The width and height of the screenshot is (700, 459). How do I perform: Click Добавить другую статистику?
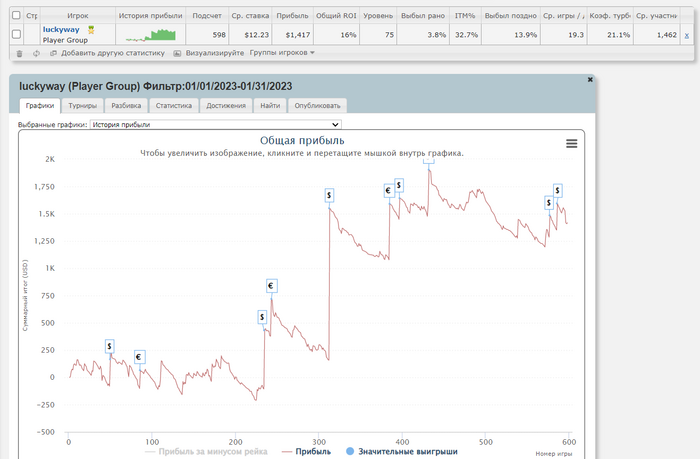click(112, 53)
